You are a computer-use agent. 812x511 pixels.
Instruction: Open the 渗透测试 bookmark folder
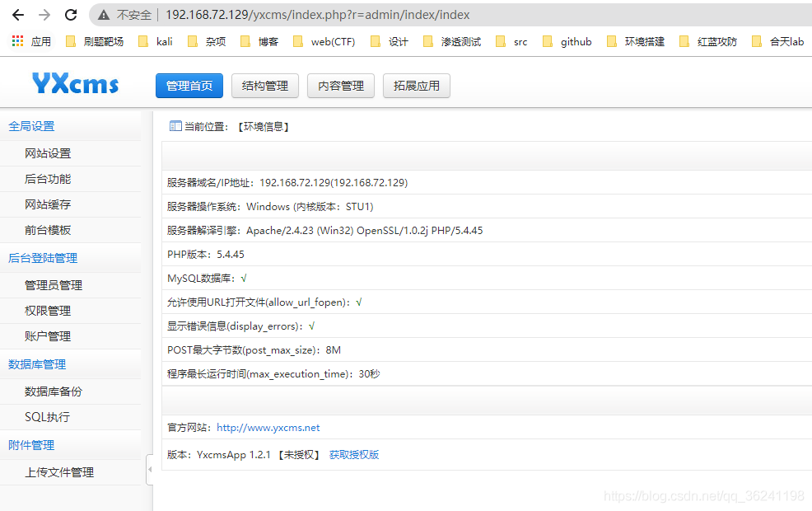tap(452, 41)
